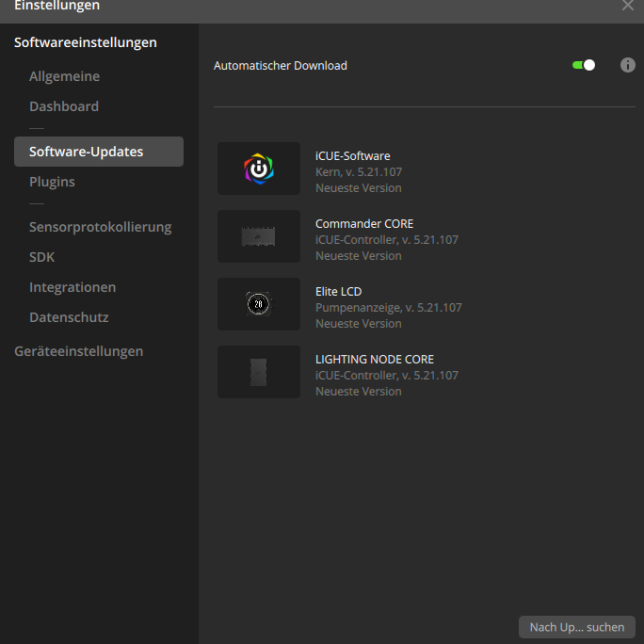Screen dimensions: 644x644
Task: Click the iCUE-Software logo thumbnail
Action: (x=259, y=169)
